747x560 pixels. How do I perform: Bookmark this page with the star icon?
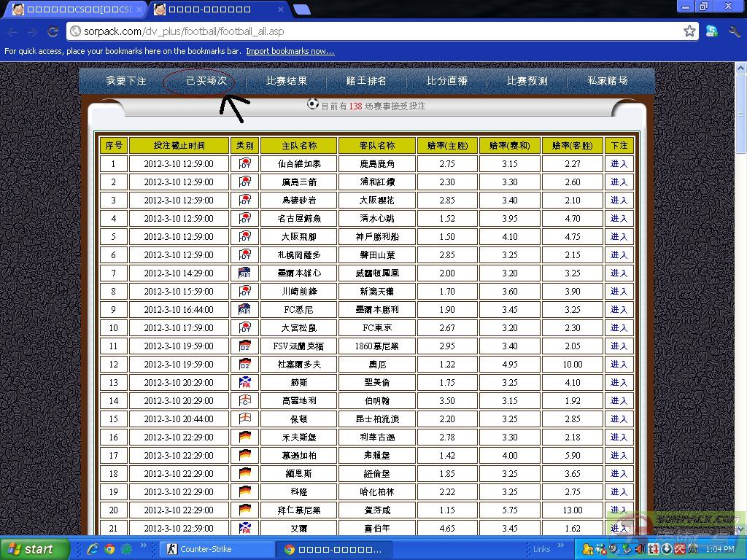coord(689,31)
